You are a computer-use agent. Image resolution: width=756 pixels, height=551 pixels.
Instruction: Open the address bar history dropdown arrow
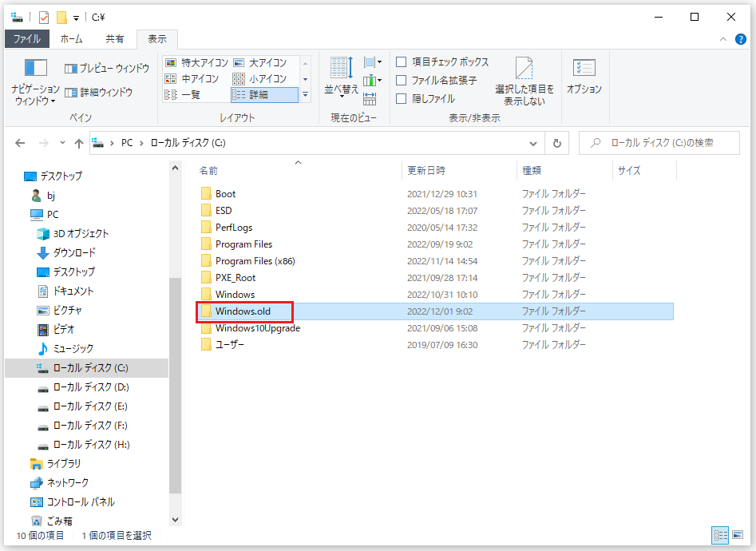point(533,143)
